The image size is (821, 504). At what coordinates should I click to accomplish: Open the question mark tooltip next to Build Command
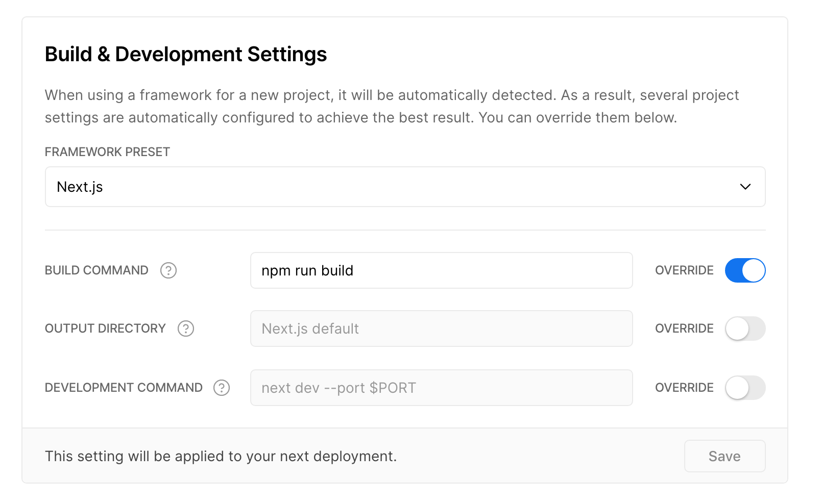coord(168,270)
